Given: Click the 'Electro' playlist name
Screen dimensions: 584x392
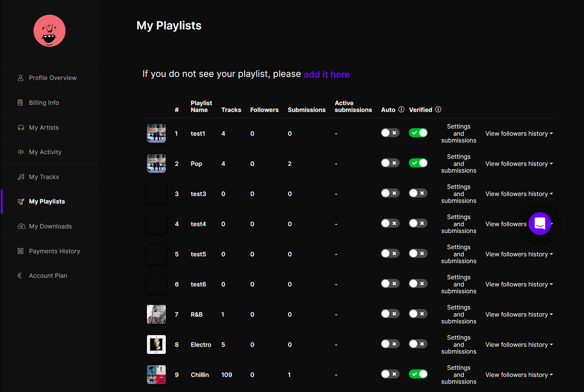Looking at the screenshot, I should tap(201, 345).
